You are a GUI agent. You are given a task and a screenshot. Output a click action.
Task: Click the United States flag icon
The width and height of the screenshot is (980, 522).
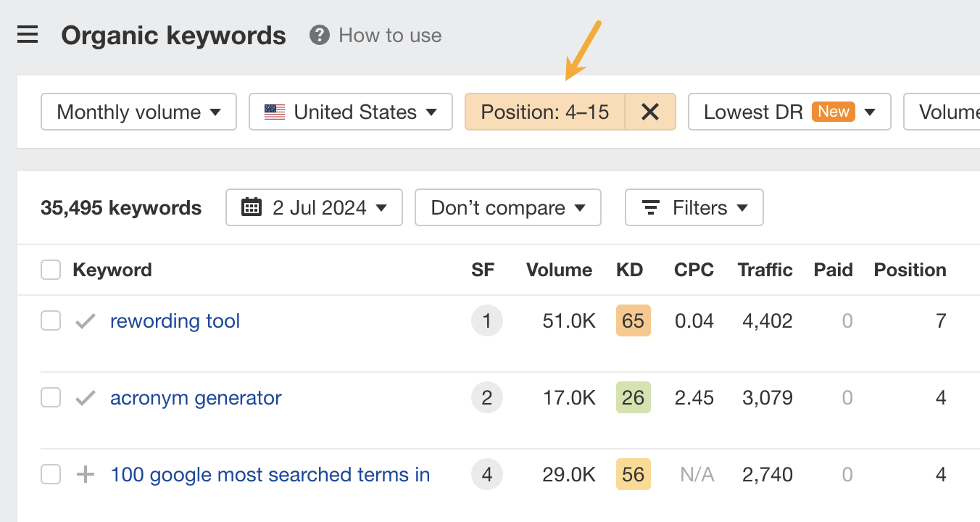click(x=275, y=112)
